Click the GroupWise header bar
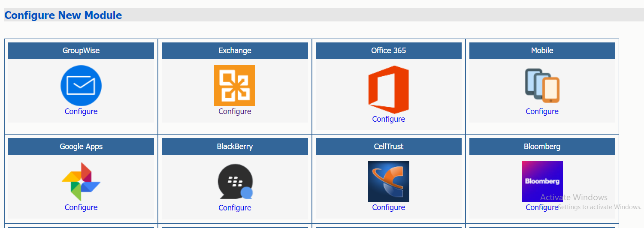Viewport: 644px width, 228px height. 81,51
